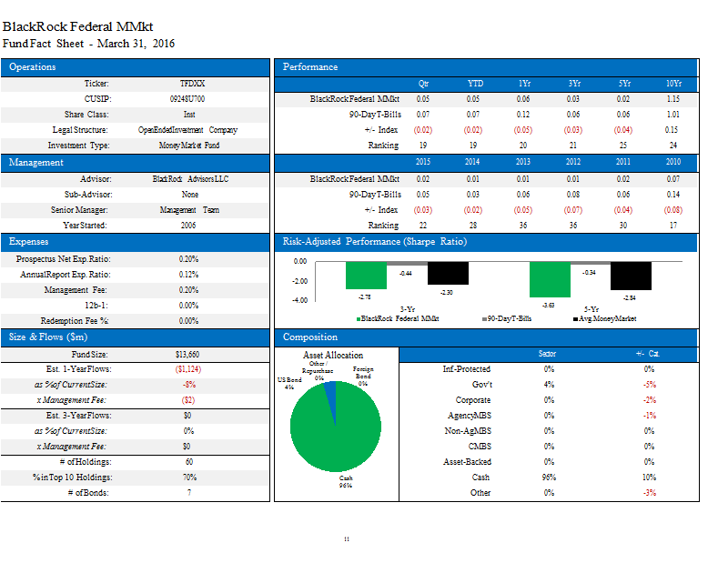Click the black Avg. Money Market legend marker
The image size is (728, 563).
(576, 319)
